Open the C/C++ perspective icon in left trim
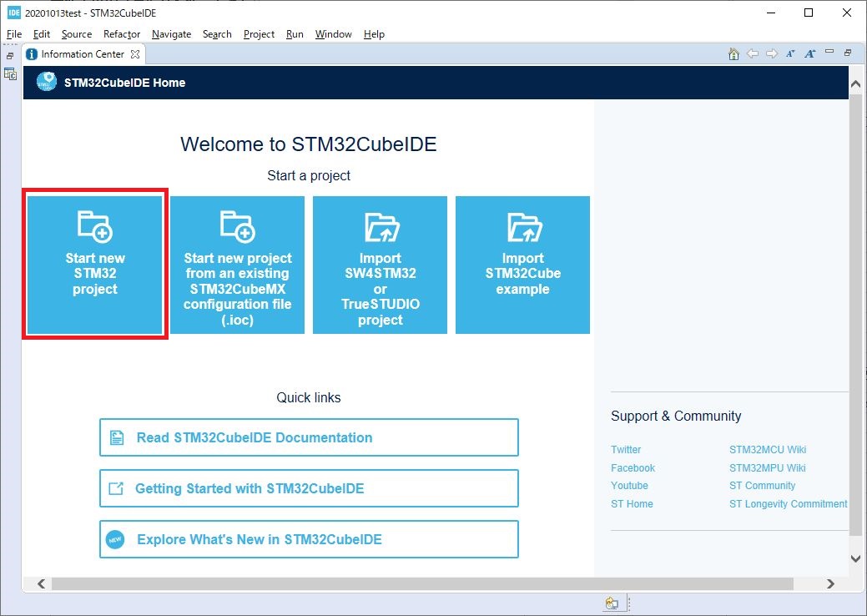This screenshot has height=616, width=867. click(x=10, y=73)
